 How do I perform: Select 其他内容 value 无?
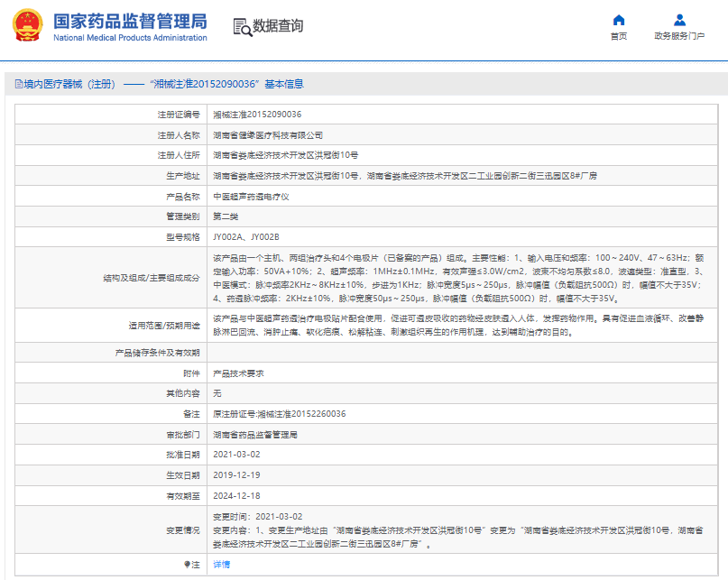[217, 393]
